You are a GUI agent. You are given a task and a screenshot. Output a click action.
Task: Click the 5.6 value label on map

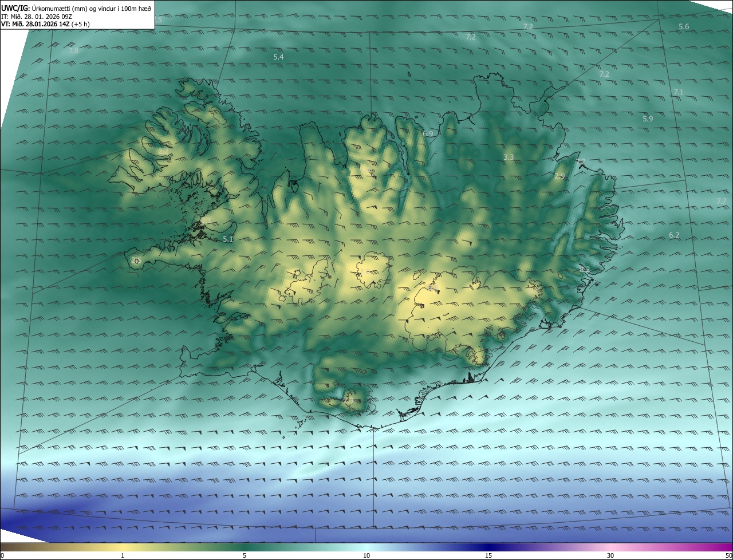pos(684,27)
